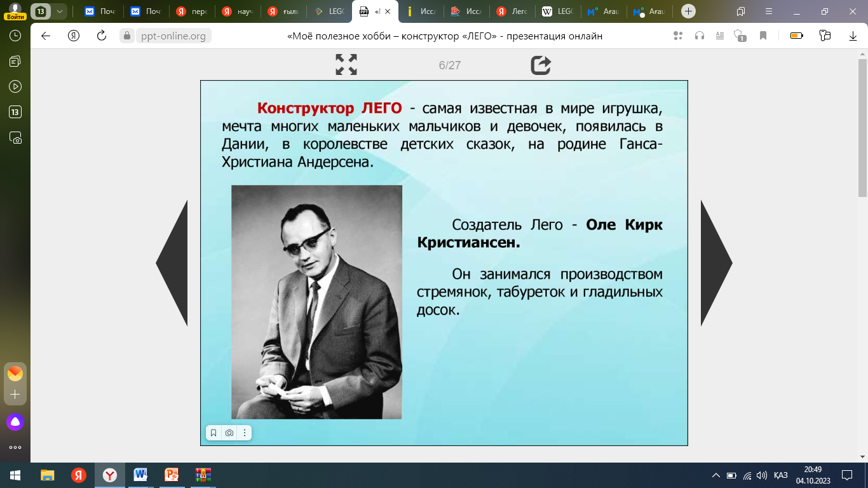868x488 pixels.
Task: Open WinRAR from the taskbar
Action: pos(203,475)
